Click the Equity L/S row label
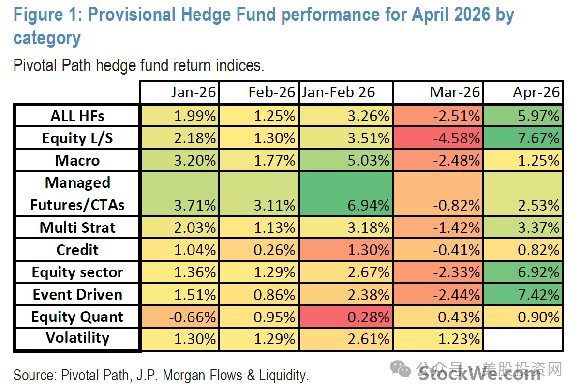Image resolution: width=581 pixels, height=392 pixels. click(x=77, y=138)
